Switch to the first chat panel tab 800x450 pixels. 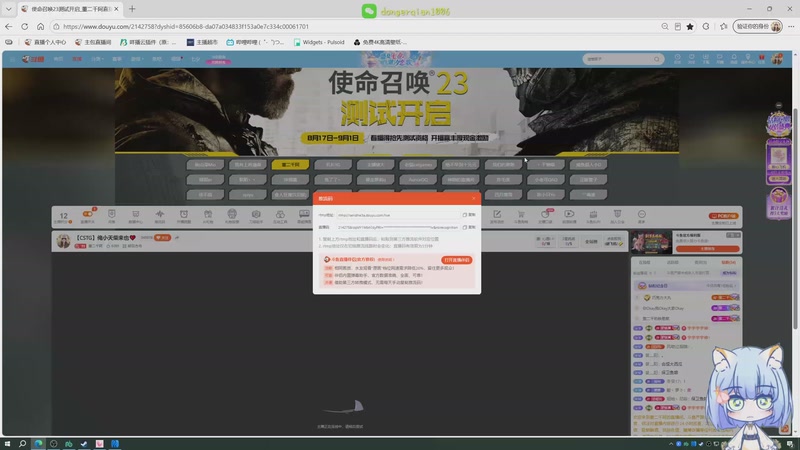(x=644, y=262)
